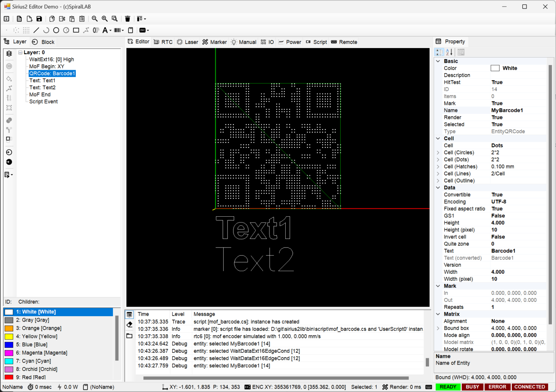The image size is (556, 392).
Task: Click the points grid tool icon
Action: pyautogui.click(x=26, y=30)
